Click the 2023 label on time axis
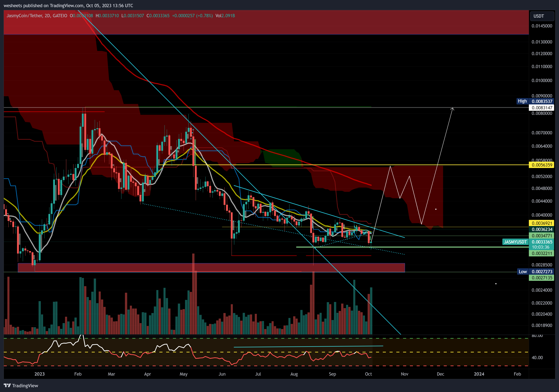This screenshot has height=392, width=559. (x=39, y=374)
